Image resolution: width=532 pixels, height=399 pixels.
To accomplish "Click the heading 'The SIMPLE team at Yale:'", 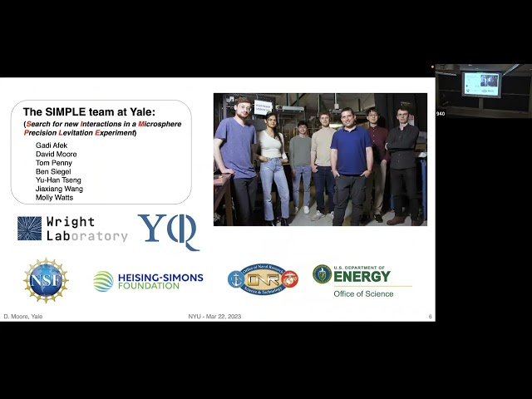I will point(89,111).
